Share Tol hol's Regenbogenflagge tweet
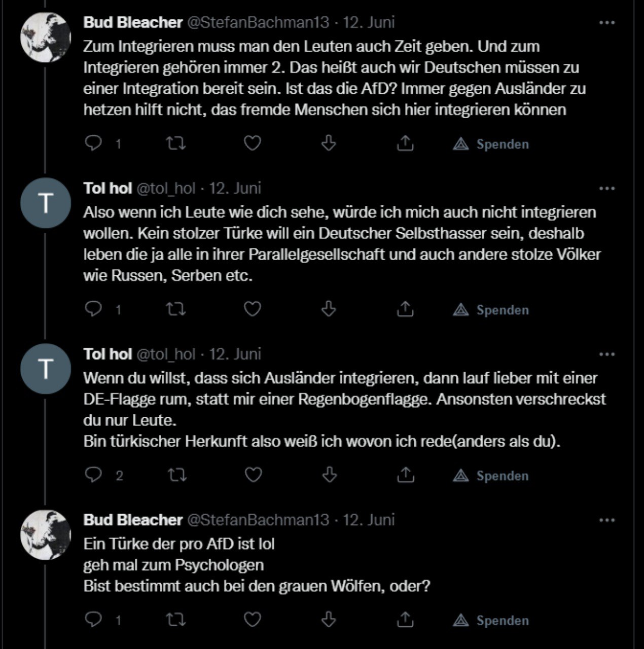Screen dimensions: 644x649 pos(405,475)
